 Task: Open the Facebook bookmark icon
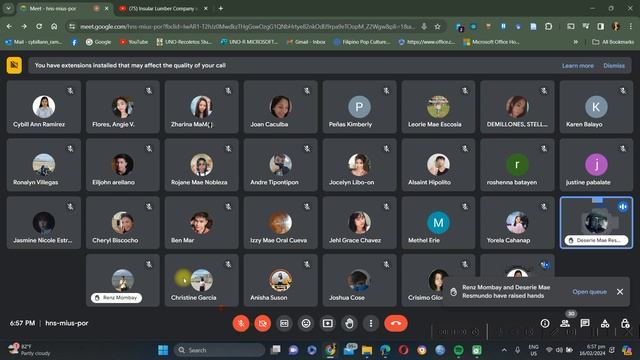coord(74,42)
